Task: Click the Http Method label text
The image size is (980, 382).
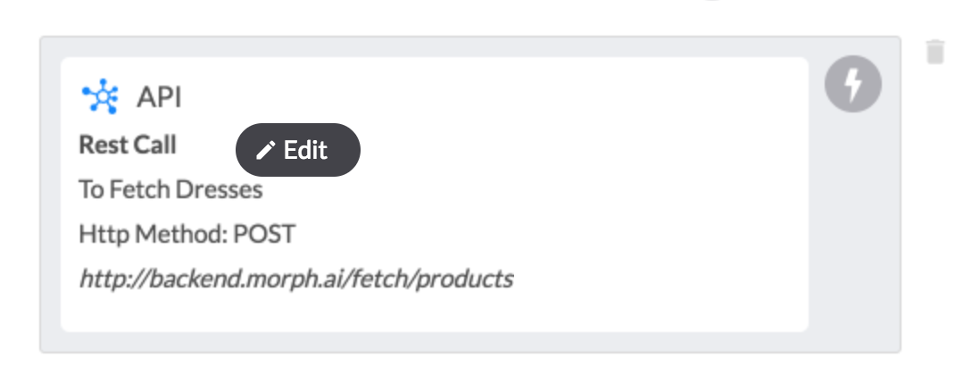Action: (154, 235)
